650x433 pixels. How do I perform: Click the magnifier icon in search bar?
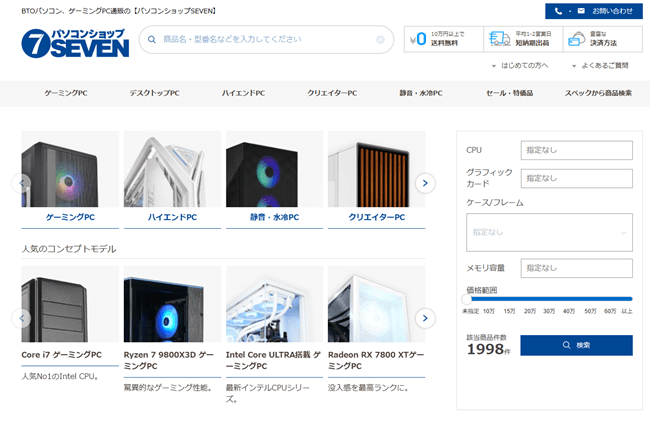pos(152,40)
